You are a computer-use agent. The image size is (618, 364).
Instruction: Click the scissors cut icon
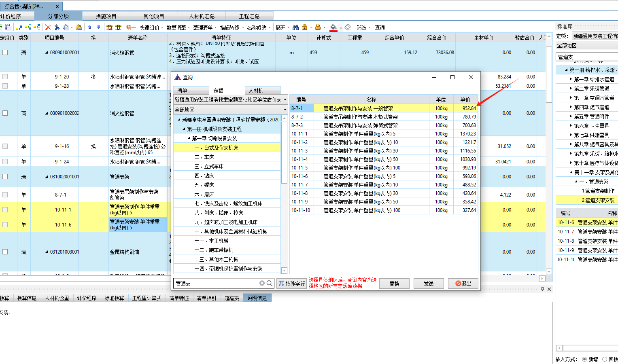57,28
